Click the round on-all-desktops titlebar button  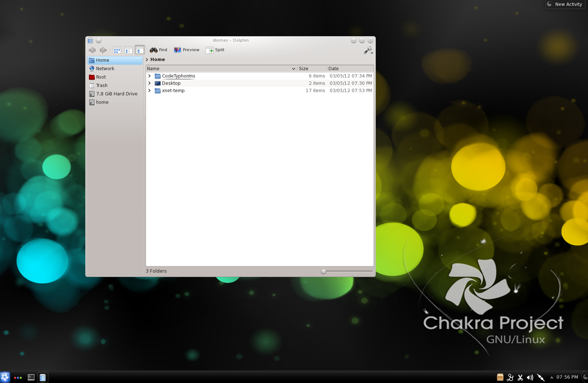pos(98,41)
